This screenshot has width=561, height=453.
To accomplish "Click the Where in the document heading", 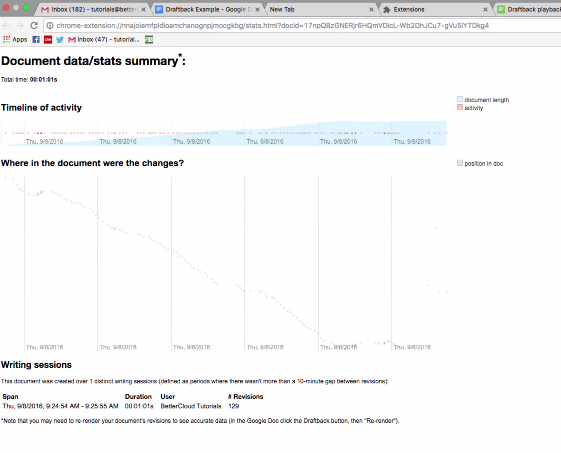I will coord(92,163).
